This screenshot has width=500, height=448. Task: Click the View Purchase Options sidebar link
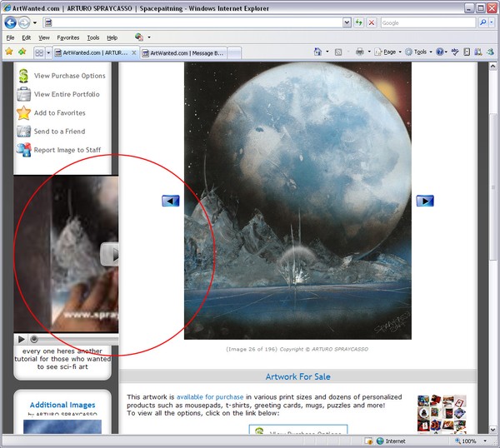pos(69,76)
